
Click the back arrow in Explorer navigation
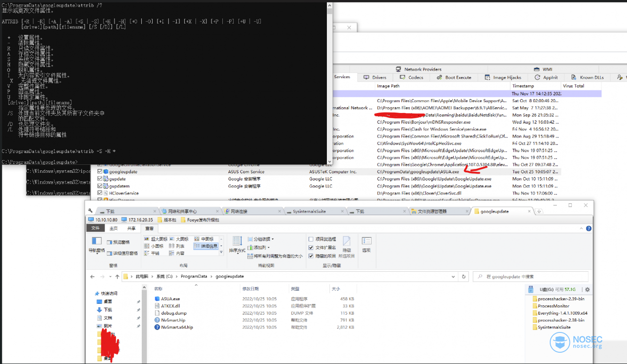[92, 276]
